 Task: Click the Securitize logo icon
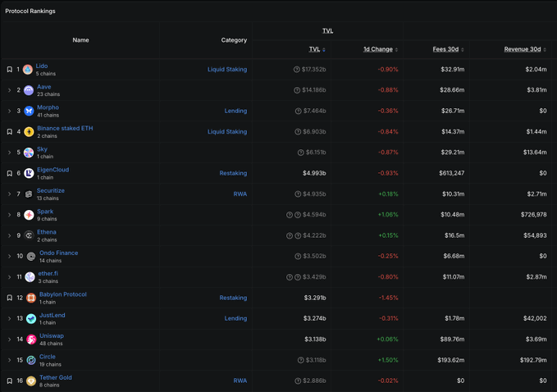tap(29, 194)
